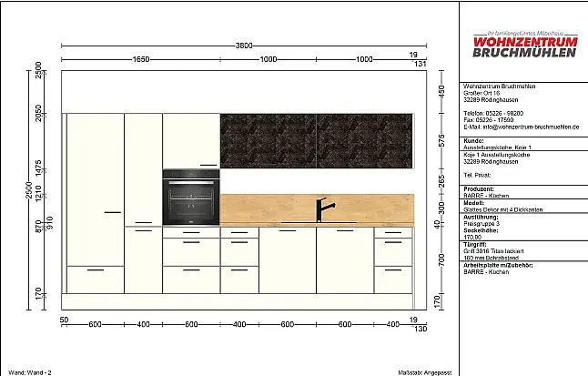The height and width of the screenshot is (376, 588).
Task: Click the 3800 total width dimension
Action: point(240,45)
